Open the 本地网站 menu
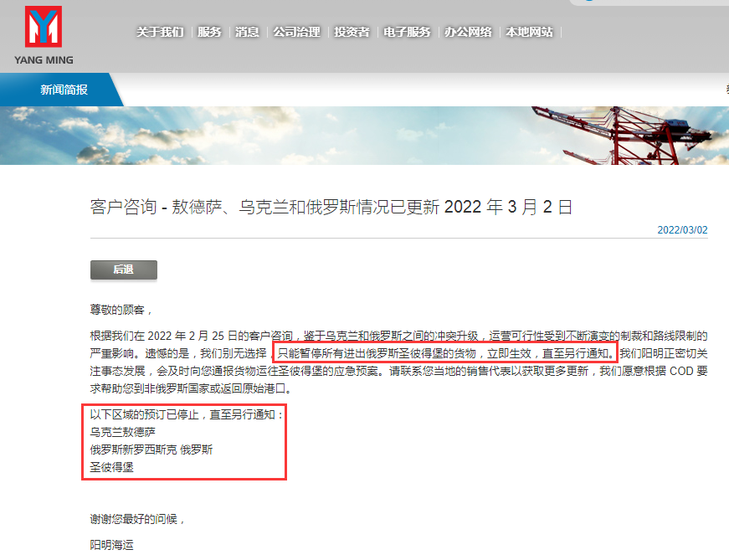The width and height of the screenshot is (729, 560). [529, 32]
